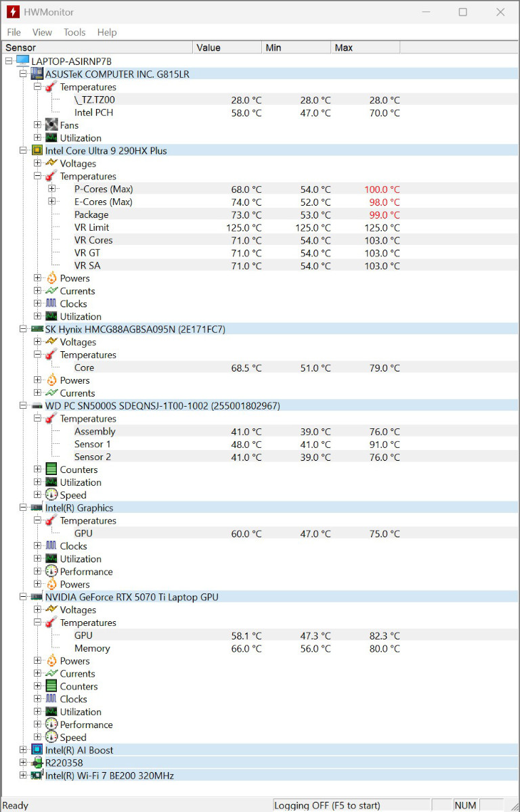The height and width of the screenshot is (812, 520).
Task: Expand the R220358 battery node
Action: click(x=23, y=763)
